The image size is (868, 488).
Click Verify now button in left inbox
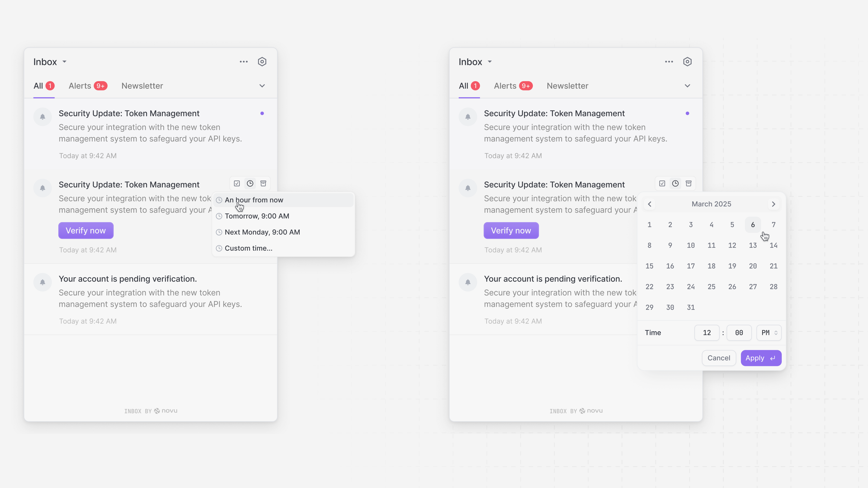coord(86,231)
